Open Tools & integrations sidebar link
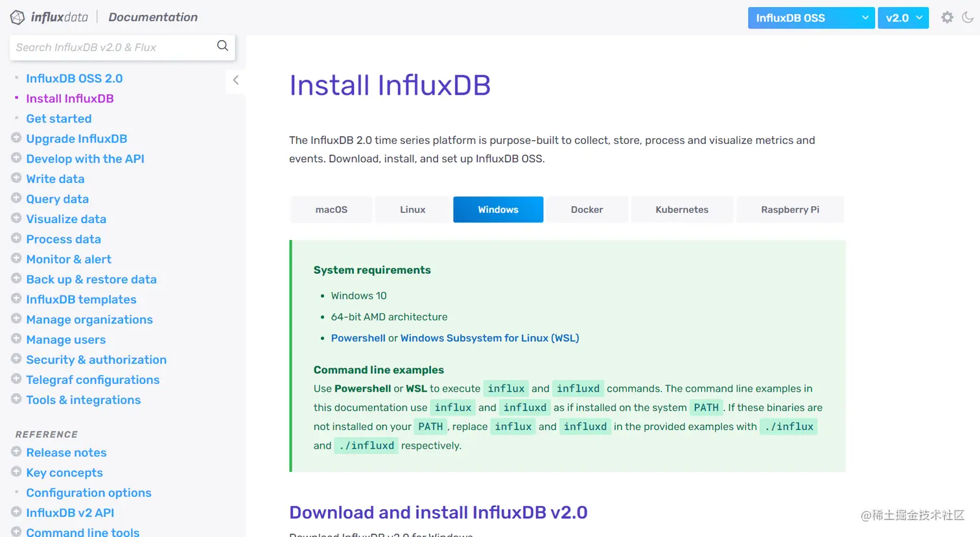 pyautogui.click(x=84, y=400)
